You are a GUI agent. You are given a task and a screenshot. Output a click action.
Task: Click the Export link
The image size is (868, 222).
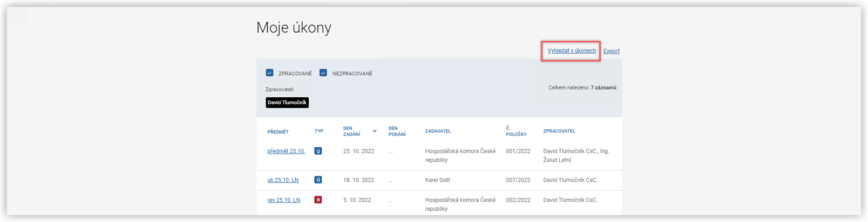pos(611,51)
